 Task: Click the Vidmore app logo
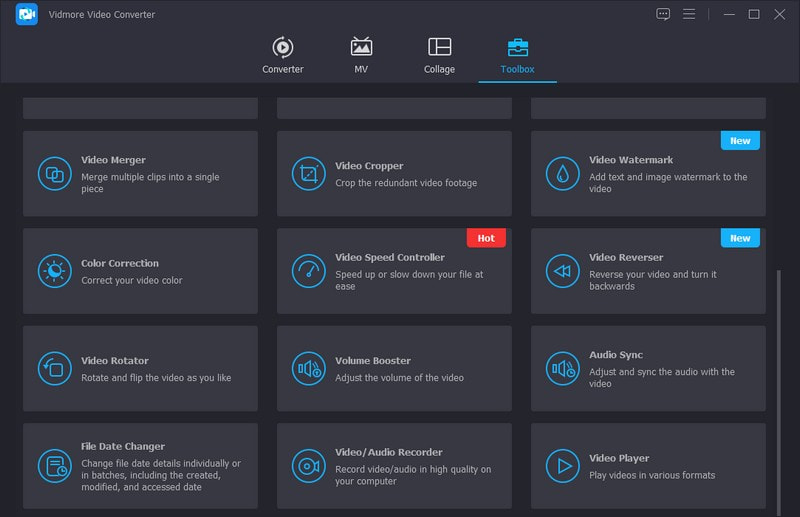pos(27,15)
